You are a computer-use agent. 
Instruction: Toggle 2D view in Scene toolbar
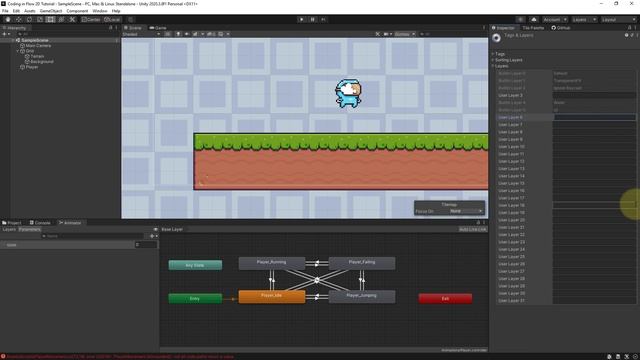(x=168, y=34)
